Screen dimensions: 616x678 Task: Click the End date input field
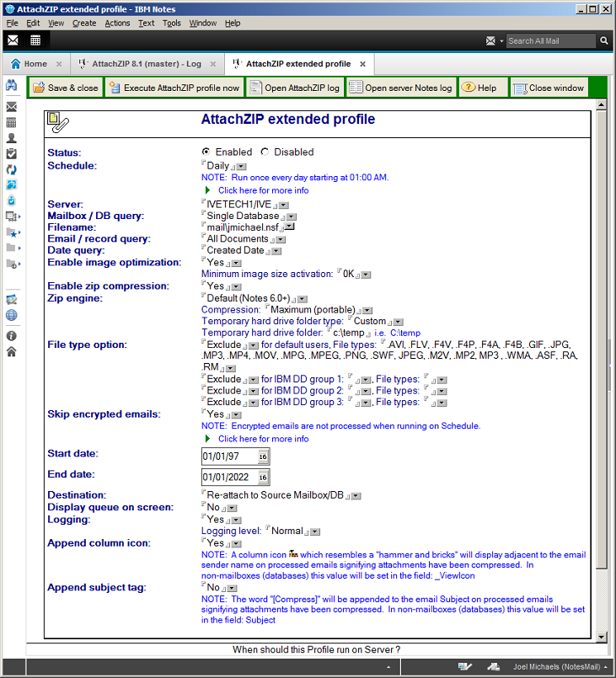[x=228, y=478]
